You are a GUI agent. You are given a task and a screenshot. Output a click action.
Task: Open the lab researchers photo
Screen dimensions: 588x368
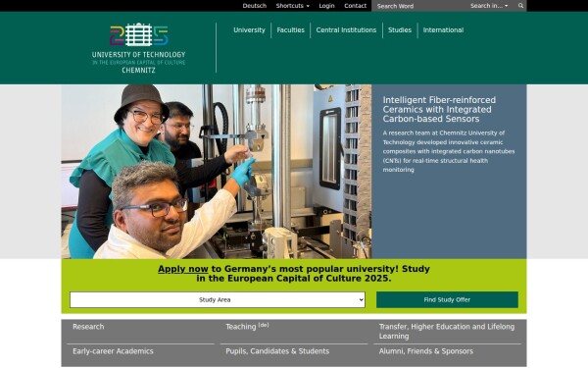point(217,171)
